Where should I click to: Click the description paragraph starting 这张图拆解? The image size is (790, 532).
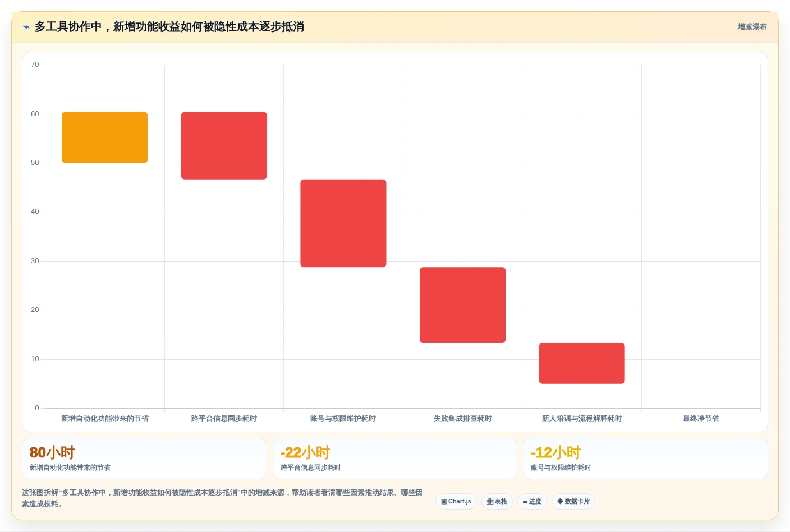[x=222, y=498]
